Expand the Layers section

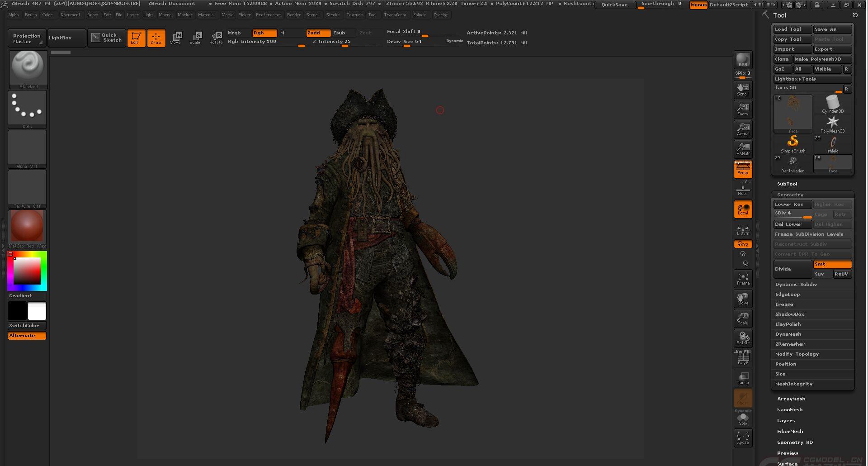[x=786, y=421]
